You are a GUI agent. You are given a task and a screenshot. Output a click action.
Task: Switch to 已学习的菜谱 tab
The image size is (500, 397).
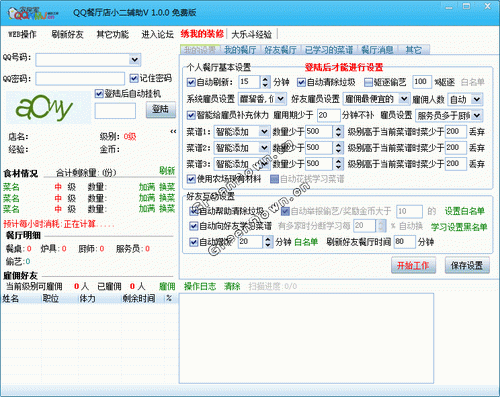pyautogui.click(x=329, y=50)
